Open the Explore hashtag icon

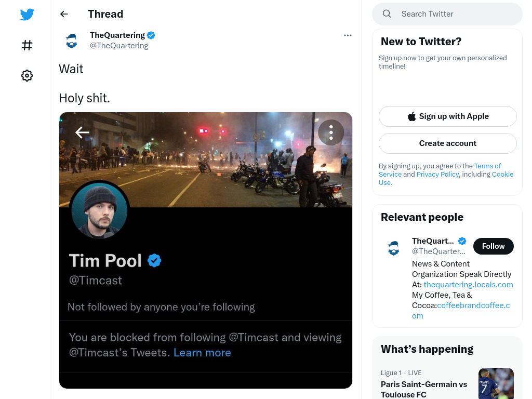pyautogui.click(x=27, y=45)
